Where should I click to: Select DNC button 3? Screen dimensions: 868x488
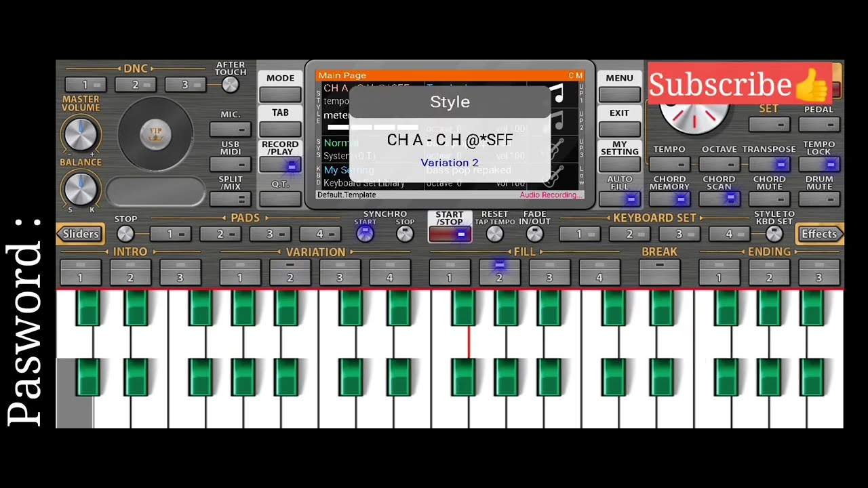point(185,85)
